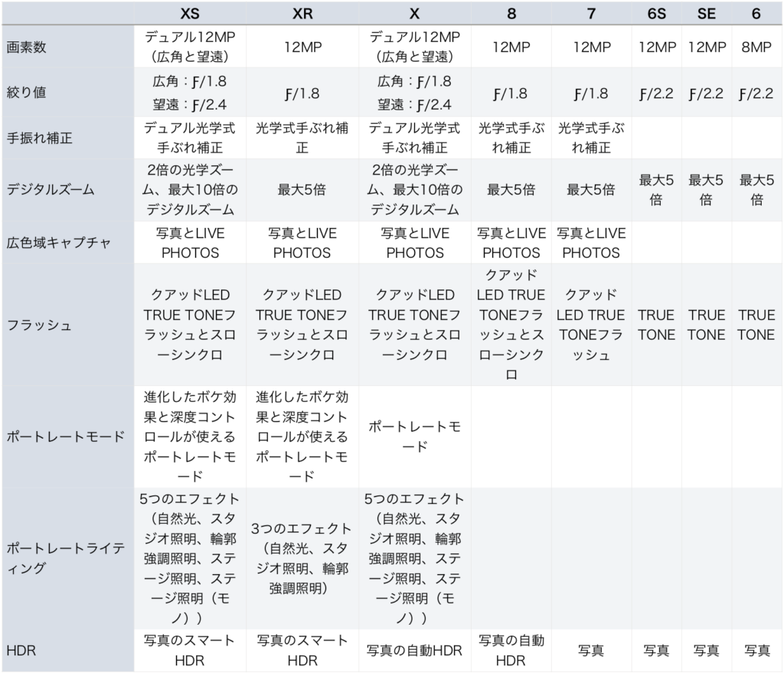This screenshot has height=673, width=784.
Task: Click the 絞り値 row label
Action: pyautogui.click(x=68, y=93)
